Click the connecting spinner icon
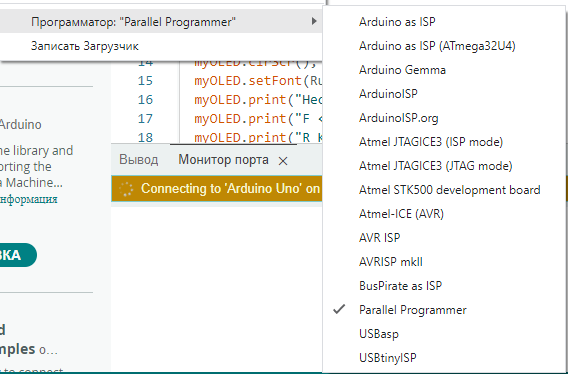Image resolution: width=568 pixels, height=374 pixels. pos(126,189)
